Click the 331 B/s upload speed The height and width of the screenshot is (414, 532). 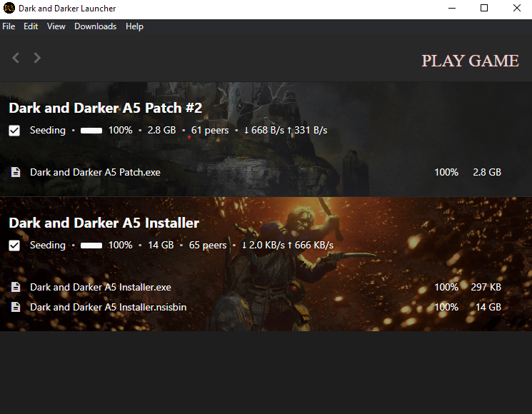(307, 131)
